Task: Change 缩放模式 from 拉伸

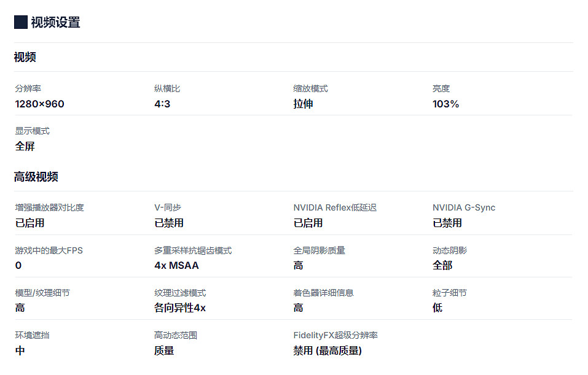Action: (302, 104)
